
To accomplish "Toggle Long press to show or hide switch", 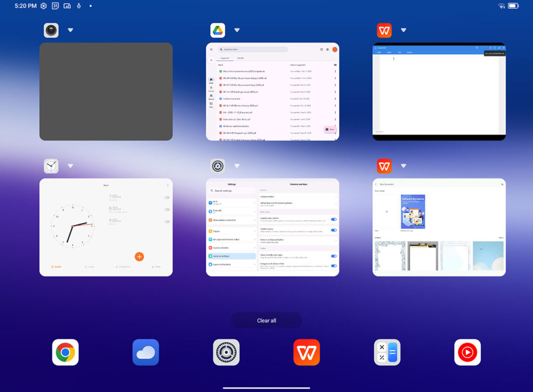I will pos(334,265).
